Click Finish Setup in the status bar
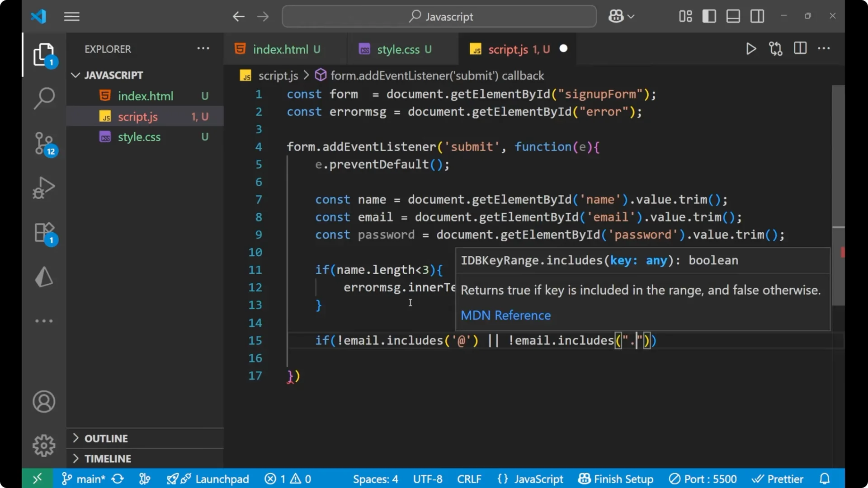This screenshot has height=488, width=868. [x=615, y=479]
